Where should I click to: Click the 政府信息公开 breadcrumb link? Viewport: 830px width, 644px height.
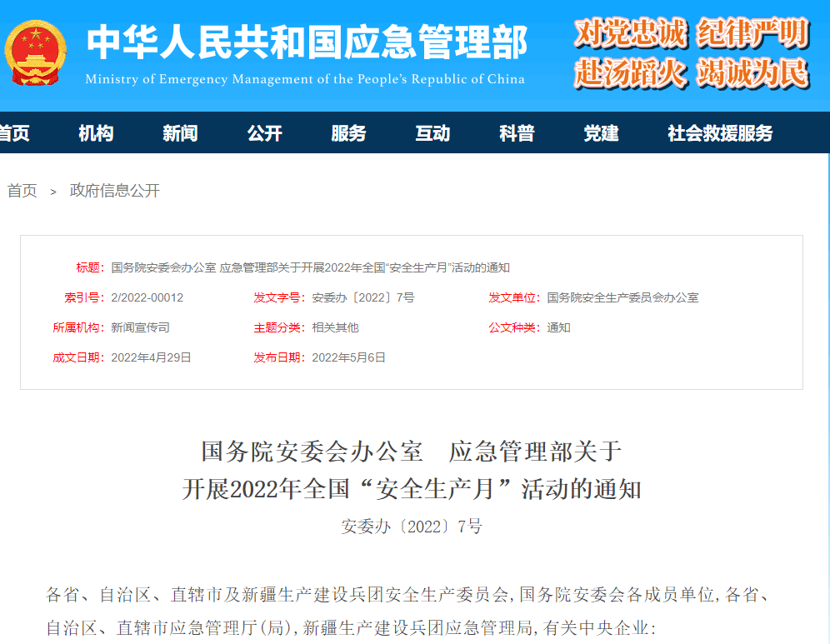coord(115,191)
